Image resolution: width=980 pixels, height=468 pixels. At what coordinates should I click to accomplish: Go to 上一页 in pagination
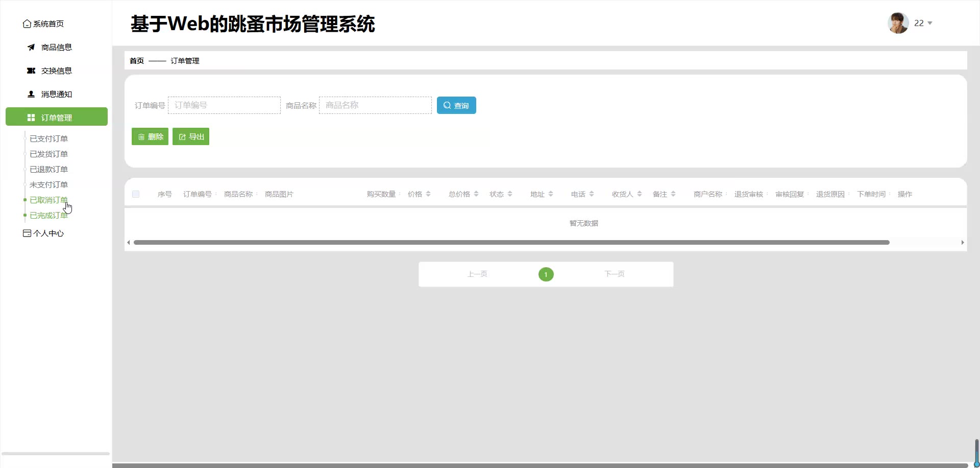pos(477,274)
